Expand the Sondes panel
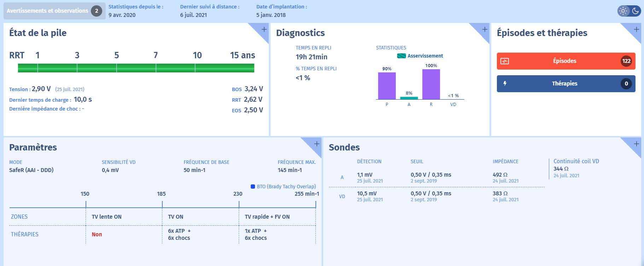This screenshot has height=266, width=644. 636,144
